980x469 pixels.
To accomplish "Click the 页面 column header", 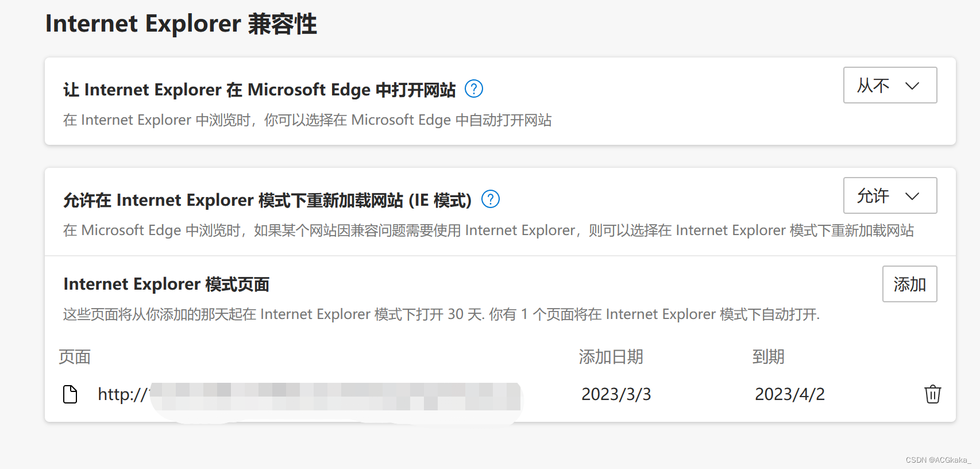I will pyautogui.click(x=75, y=357).
